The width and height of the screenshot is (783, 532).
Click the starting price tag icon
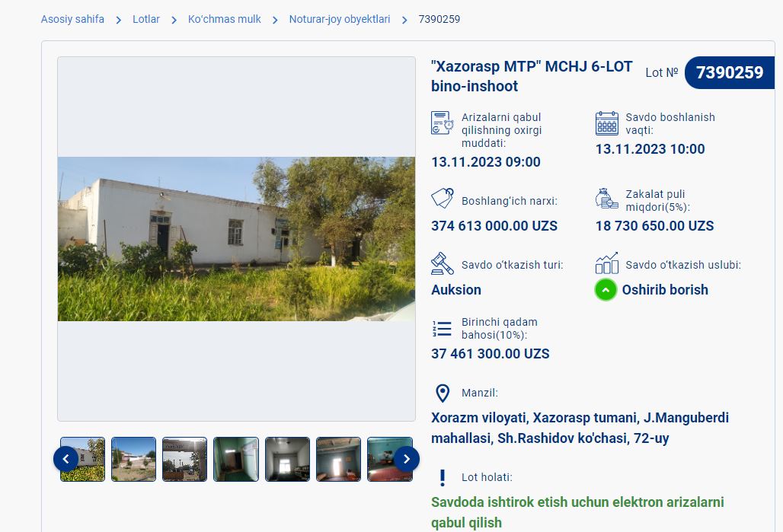tap(443, 198)
